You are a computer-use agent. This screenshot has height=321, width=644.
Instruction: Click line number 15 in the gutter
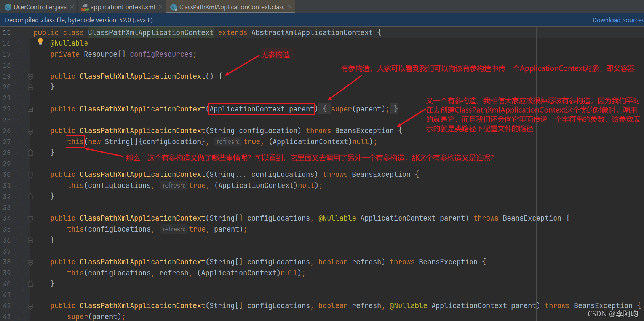[x=7, y=33]
